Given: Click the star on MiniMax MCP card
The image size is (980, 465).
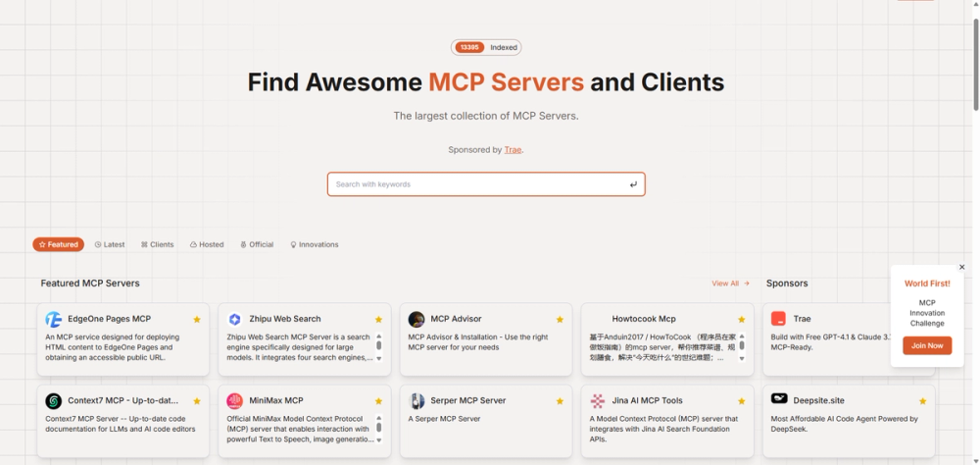Looking at the screenshot, I should (x=378, y=401).
